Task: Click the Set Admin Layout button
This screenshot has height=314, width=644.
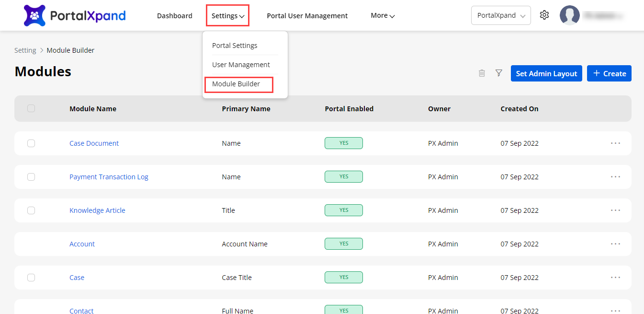Action: (x=546, y=73)
